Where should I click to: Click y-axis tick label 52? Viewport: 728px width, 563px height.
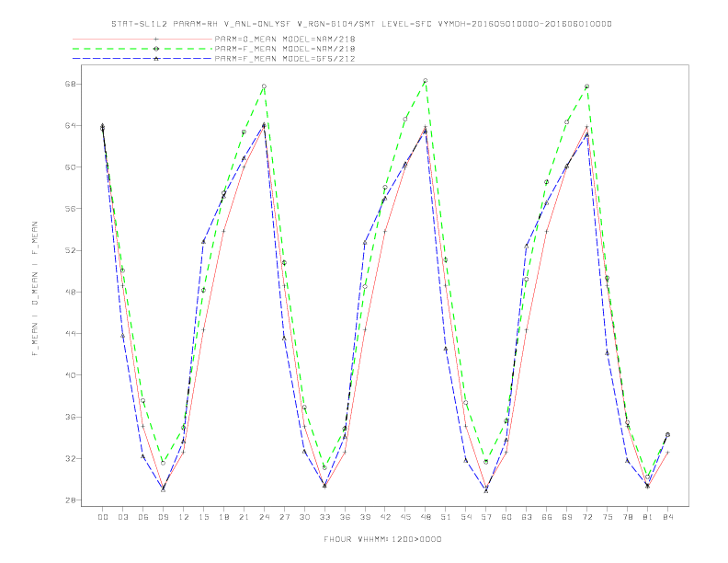coord(72,250)
